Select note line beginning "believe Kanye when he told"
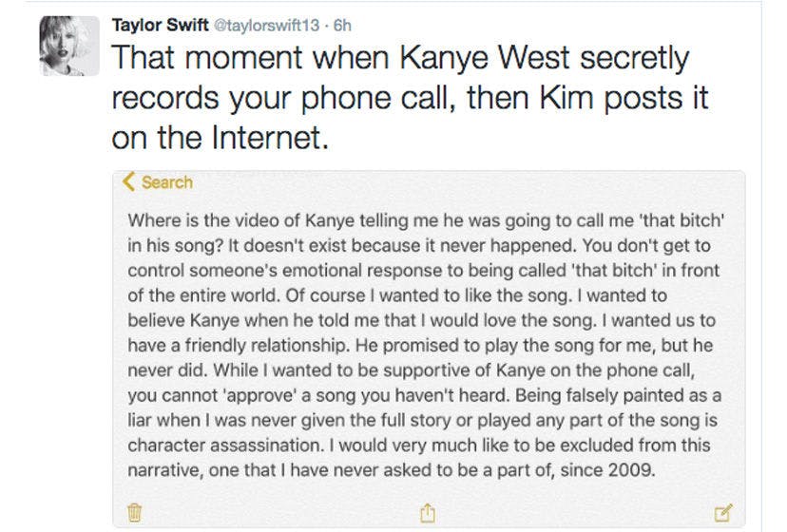 [x=421, y=321]
